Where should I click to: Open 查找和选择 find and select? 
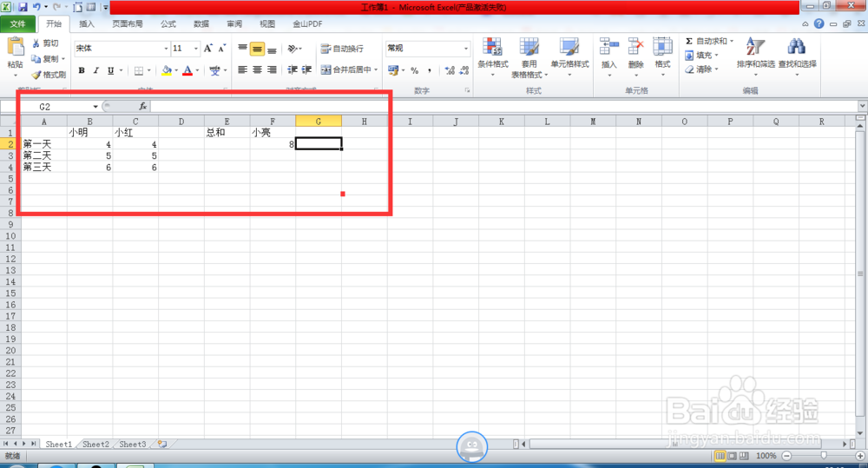click(797, 57)
